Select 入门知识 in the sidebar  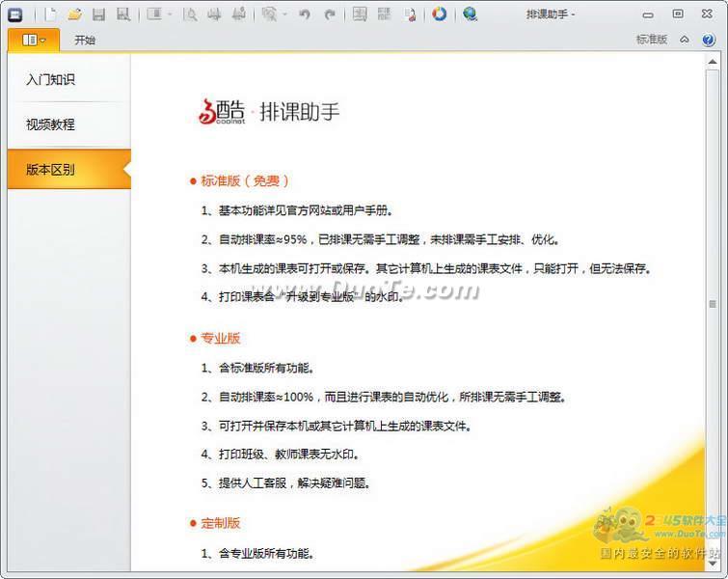point(69,79)
